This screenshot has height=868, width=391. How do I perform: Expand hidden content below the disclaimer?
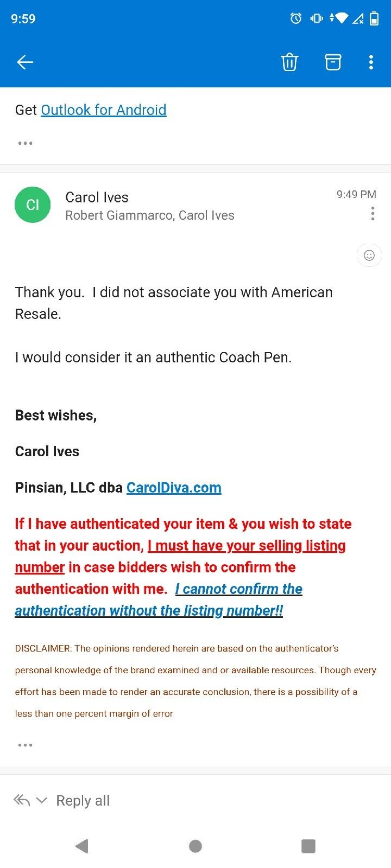point(25,745)
